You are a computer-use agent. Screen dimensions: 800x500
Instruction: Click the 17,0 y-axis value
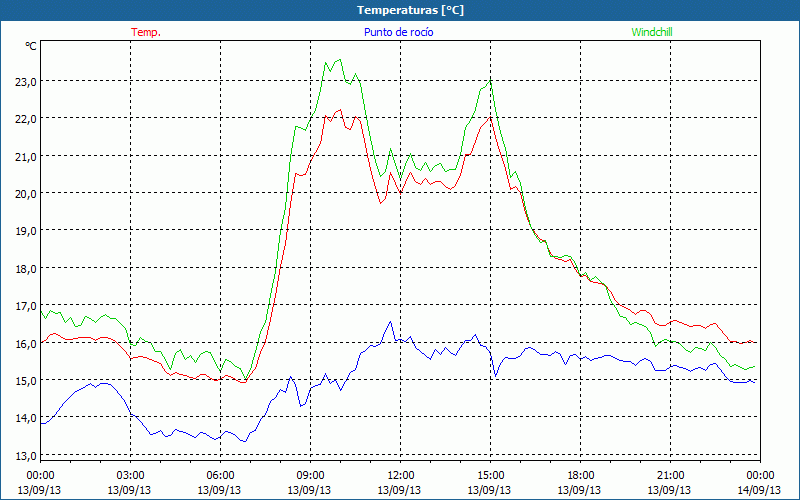click(26, 307)
